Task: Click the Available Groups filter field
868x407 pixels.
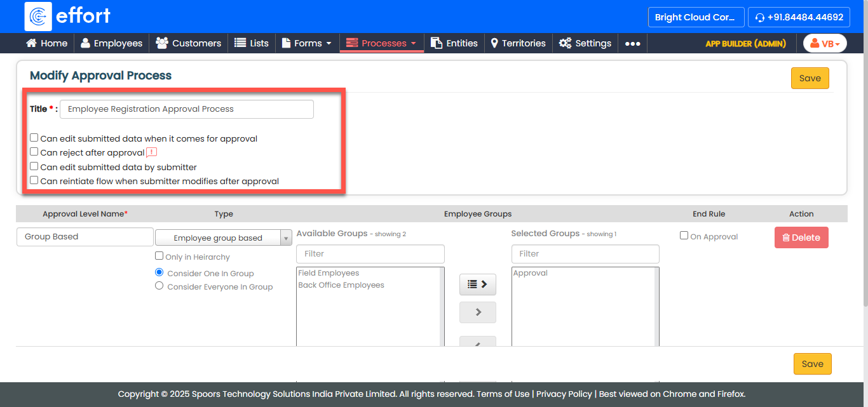Action: [370, 254]
